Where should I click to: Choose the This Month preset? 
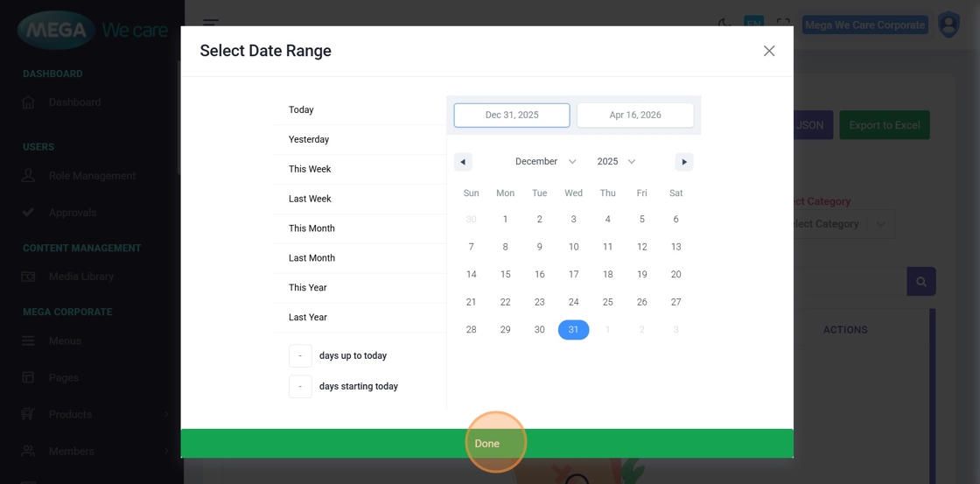311,228
